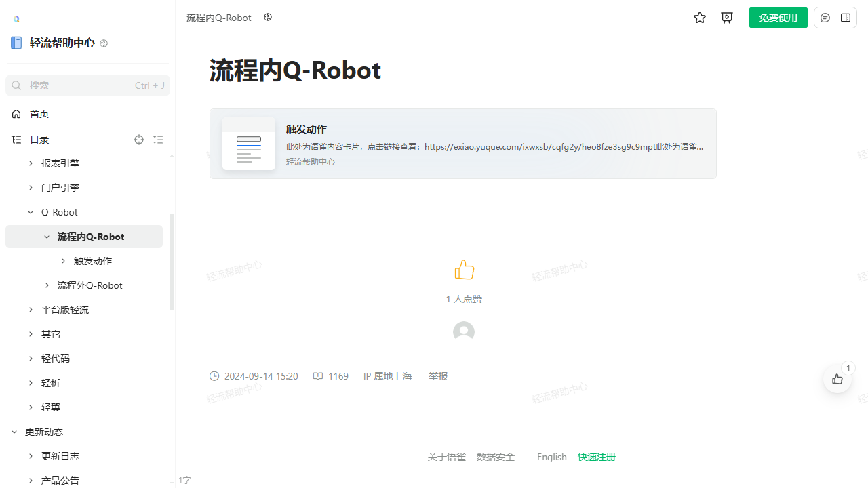Open presentation mode icon in header
The width and height of the screenshot is (868, 488).
tap(727, 18)
